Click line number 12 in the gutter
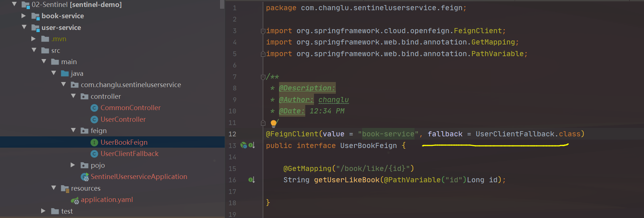The height and width of the screenshot is (218, 644). [x=232, y=134]
